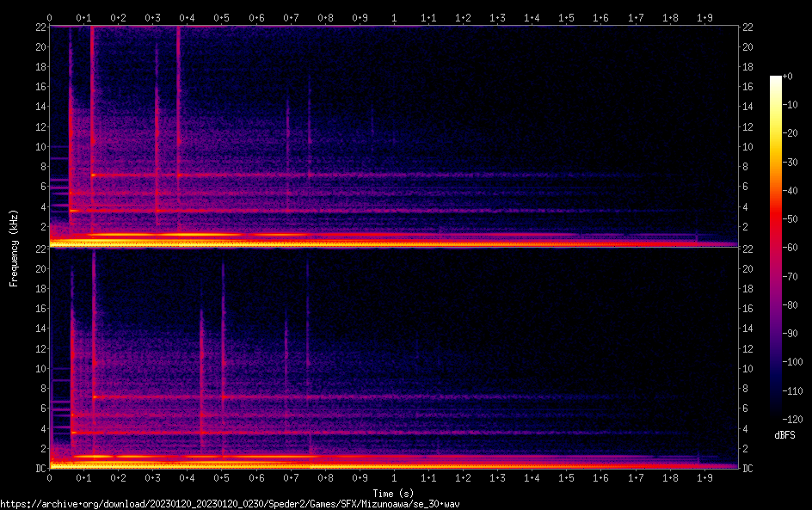Viewport: 812px width, 510px height.
Task: Click the "1.9" mark on the top time axis
Action: click(x=704, y=17)
